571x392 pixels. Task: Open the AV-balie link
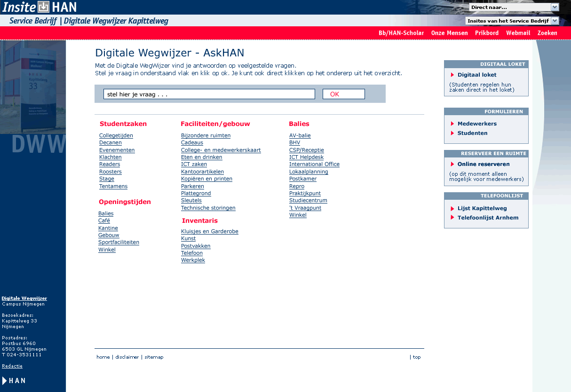click(300, 135)
